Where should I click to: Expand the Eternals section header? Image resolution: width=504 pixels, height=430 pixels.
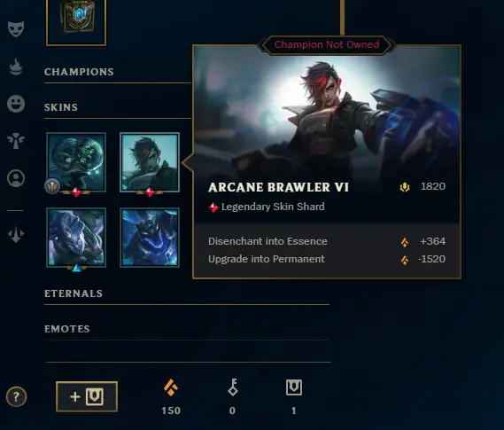click(74, 293)
